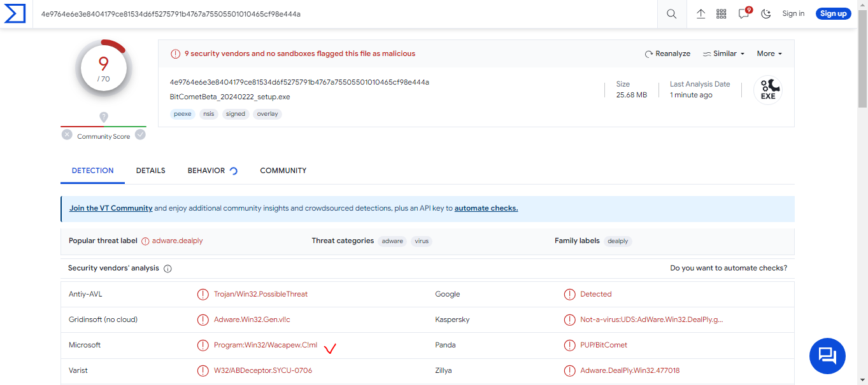Switch to the Details tab

click(x=150, y=171)
